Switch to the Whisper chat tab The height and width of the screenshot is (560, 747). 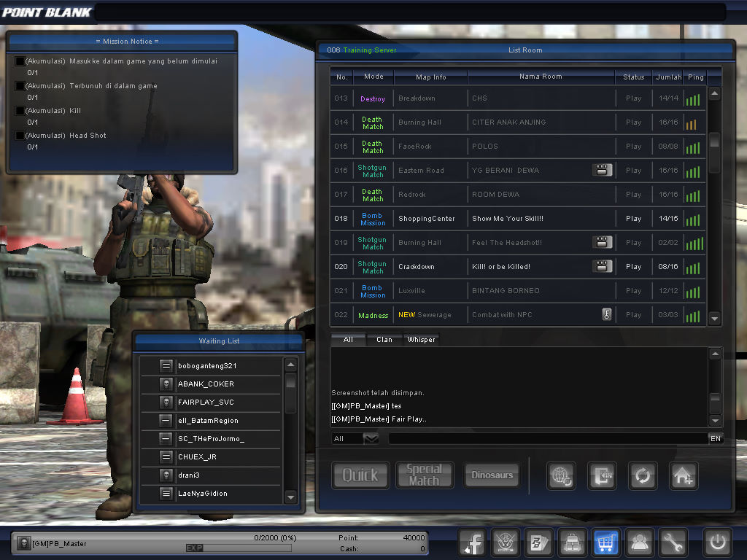coord(422,339)
